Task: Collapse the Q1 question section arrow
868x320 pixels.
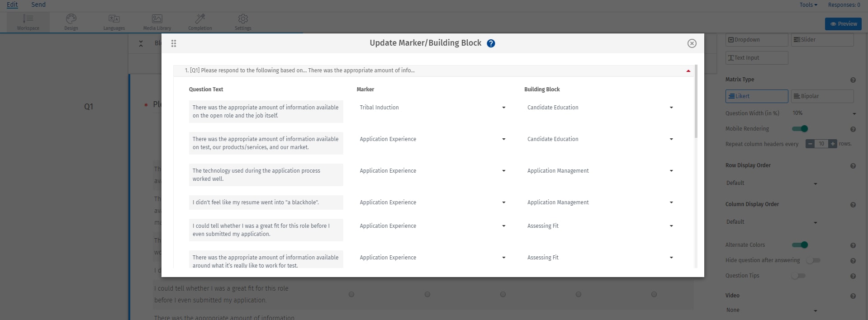Action: click(x=688, y=71)
